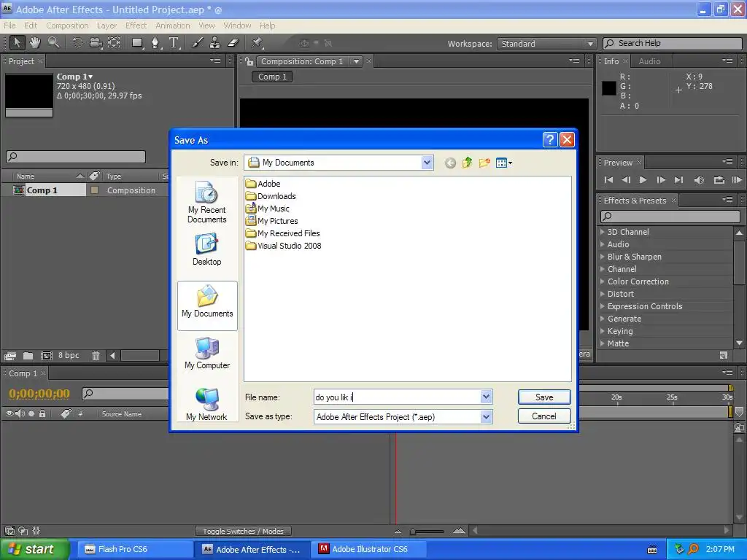Jump to last frame in Preview
The width and height of the screenshot is (747, 560).
click(678, 179)
